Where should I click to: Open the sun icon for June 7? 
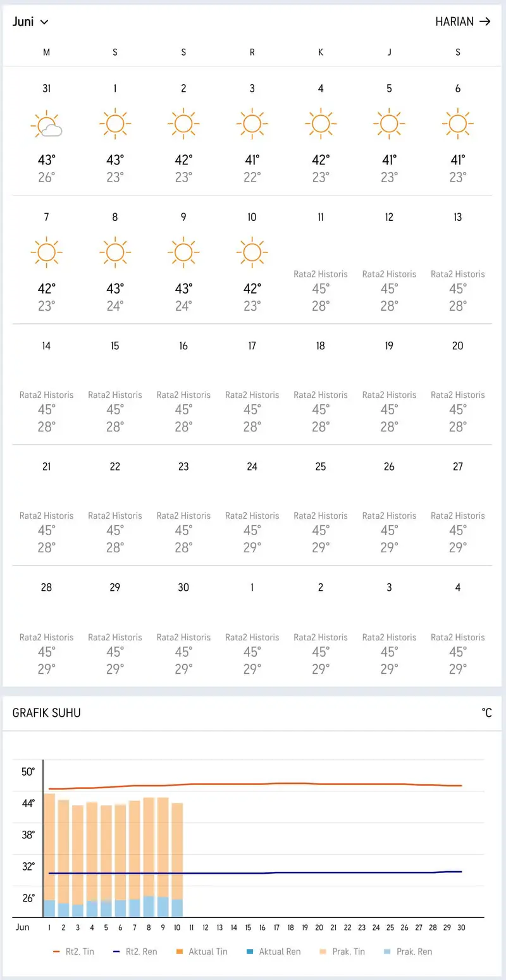pos(47,252)
